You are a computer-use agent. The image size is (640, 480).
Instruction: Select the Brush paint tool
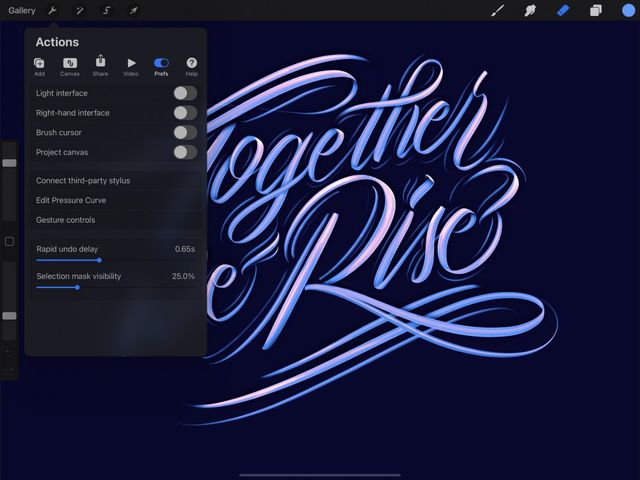[497, 11]
